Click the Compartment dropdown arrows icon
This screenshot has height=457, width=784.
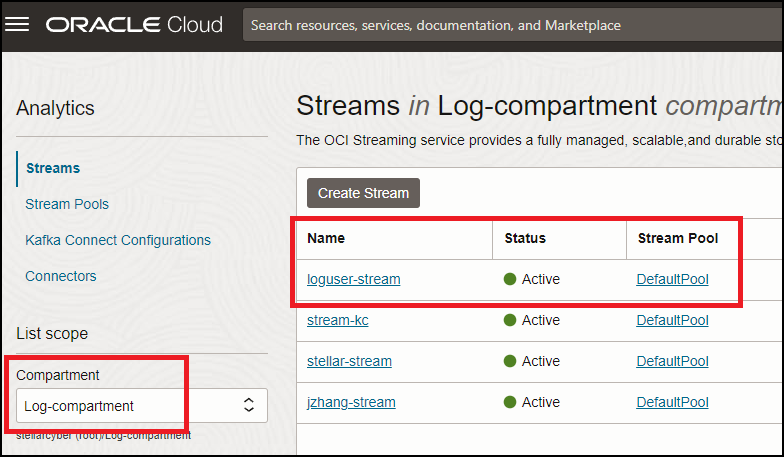coord(250,406)
